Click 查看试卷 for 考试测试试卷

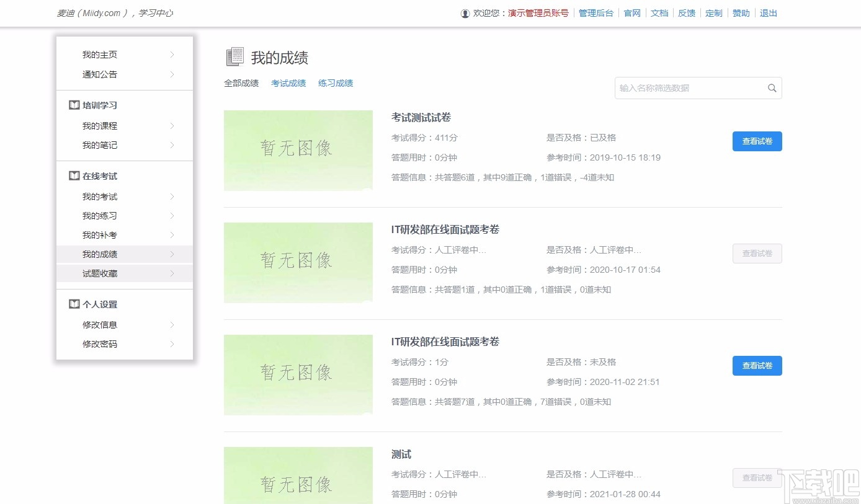pyautogui.click(x=757, y=141)
